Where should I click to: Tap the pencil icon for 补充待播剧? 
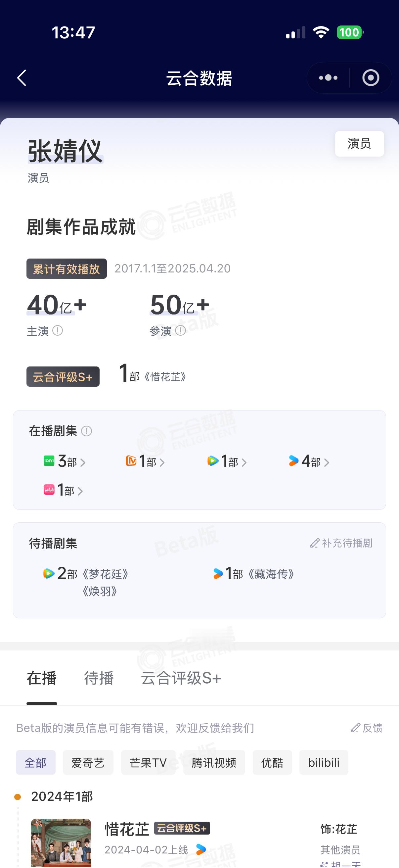coord(315,543)
